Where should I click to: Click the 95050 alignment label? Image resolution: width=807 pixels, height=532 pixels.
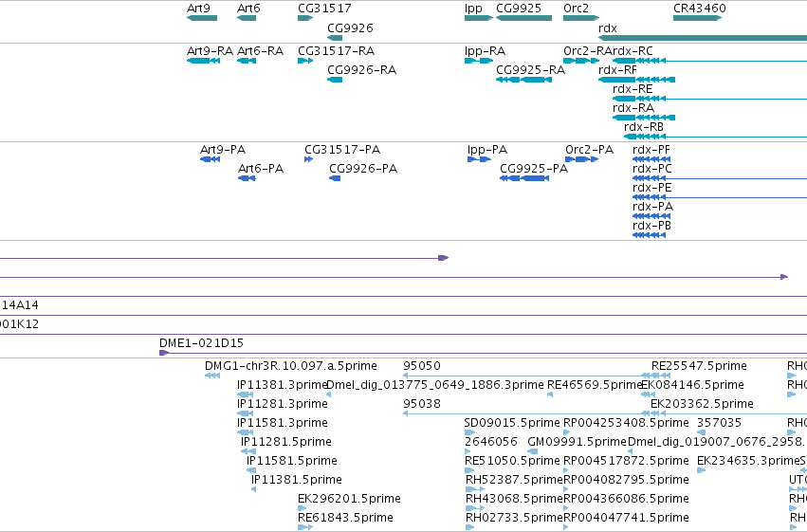coord(422,366)
